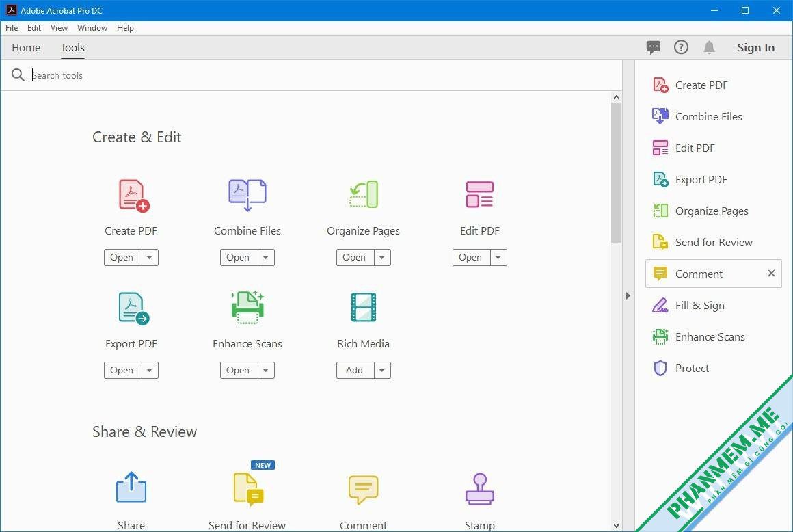Switch to the Home tab
The image size is (793, 532).
26,48
